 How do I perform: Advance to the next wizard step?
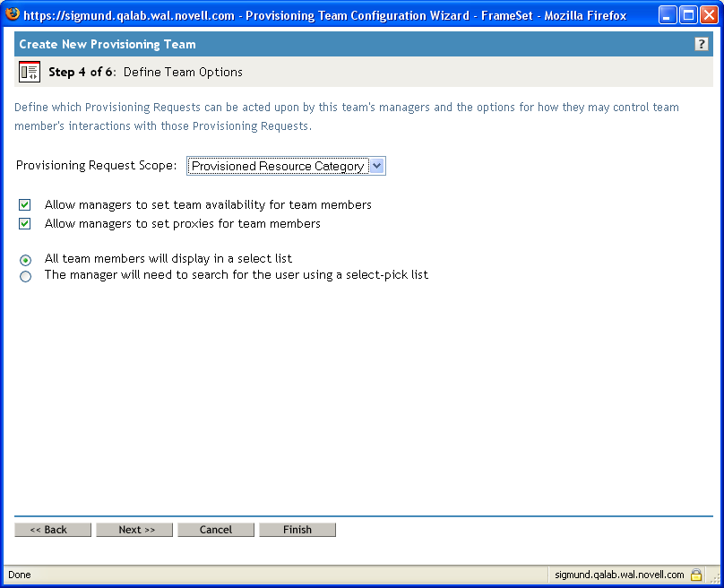134,529
